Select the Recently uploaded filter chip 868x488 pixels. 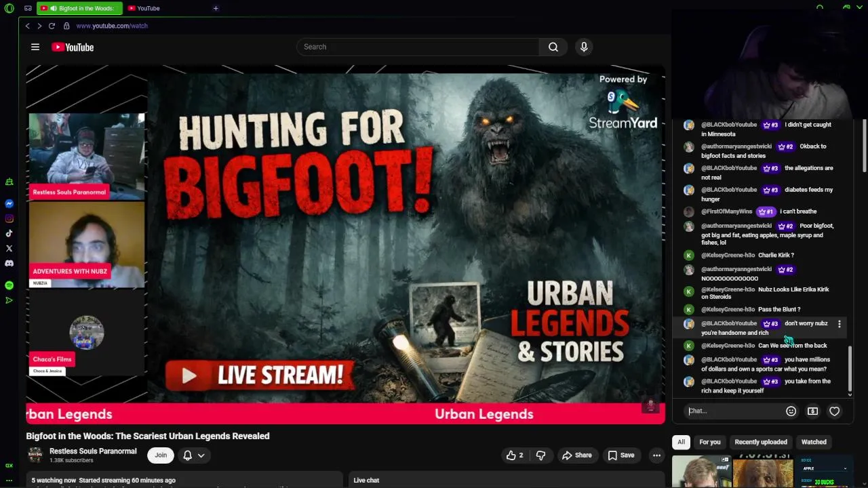761,442
